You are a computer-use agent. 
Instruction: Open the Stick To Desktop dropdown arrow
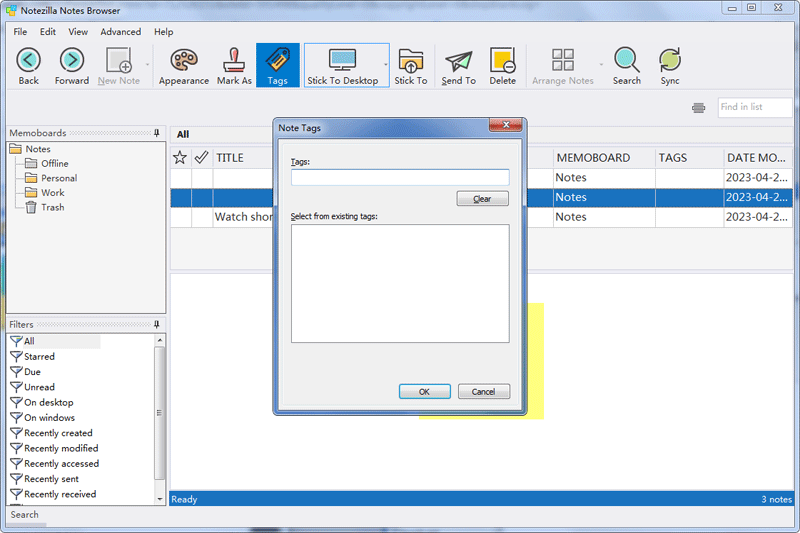[x=385, y=65]
